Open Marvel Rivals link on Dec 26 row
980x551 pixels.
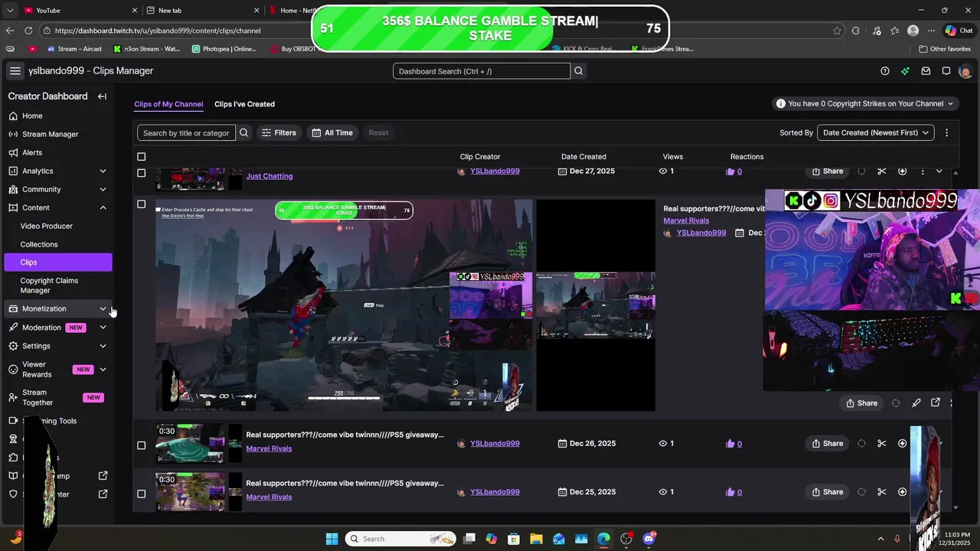tap(269, 448)
